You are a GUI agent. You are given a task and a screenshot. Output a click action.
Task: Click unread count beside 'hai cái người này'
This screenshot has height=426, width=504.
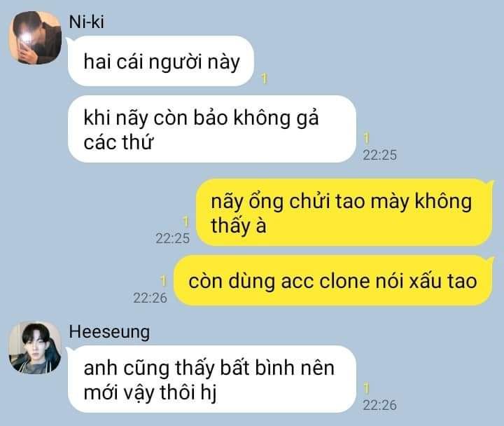(x=264, y=79)
